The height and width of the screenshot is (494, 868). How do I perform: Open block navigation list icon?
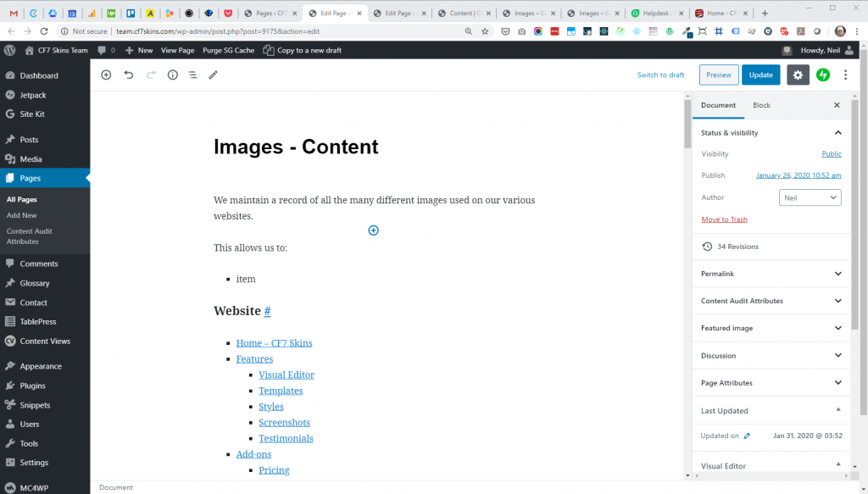pos(192,75)
